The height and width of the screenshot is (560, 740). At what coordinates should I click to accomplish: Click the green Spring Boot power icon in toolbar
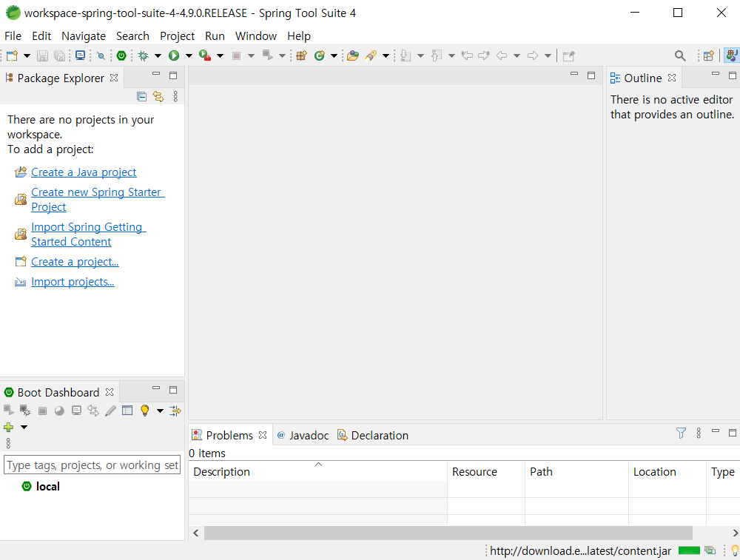click(x=121, y=55)
